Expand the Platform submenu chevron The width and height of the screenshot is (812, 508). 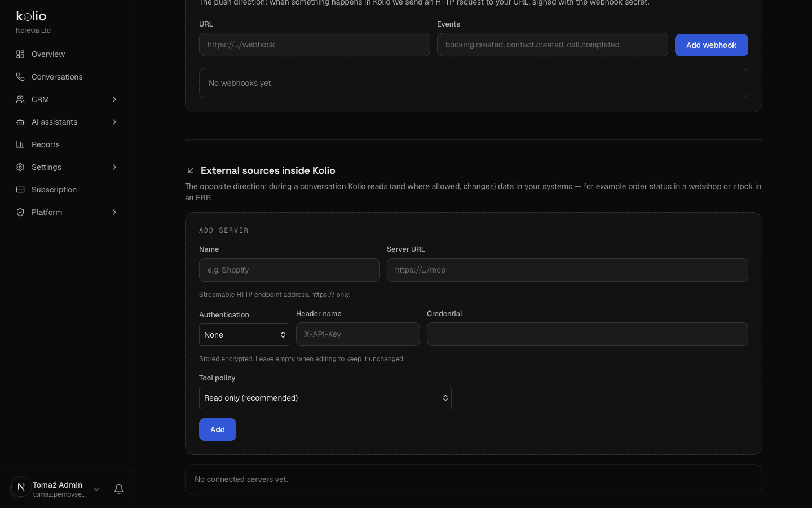click(x=114, y=212)
